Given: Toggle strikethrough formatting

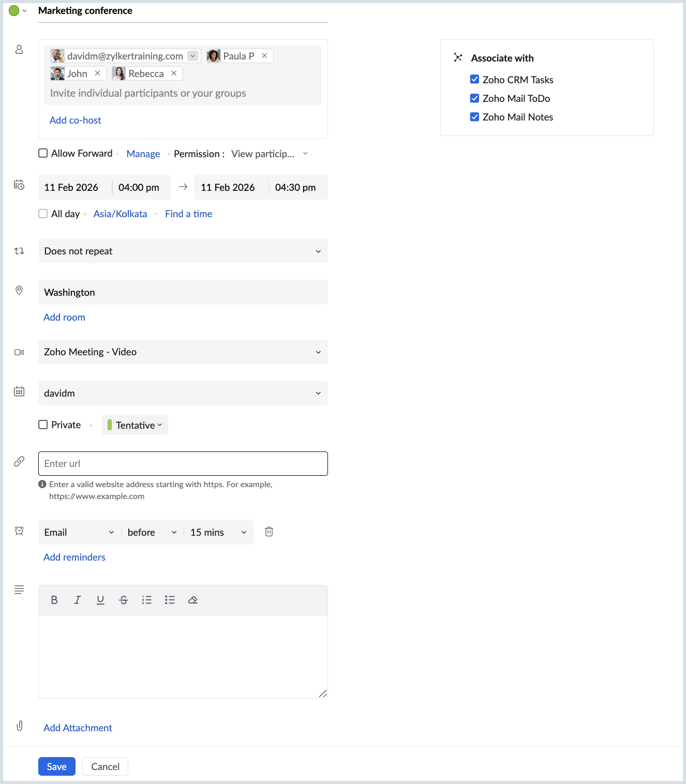Looking at the screenshot, I should pyautogui.click(x=124, y=600).
